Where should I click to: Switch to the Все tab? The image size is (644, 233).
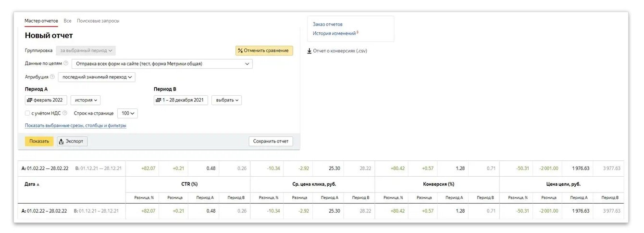[x=67, y=21]
